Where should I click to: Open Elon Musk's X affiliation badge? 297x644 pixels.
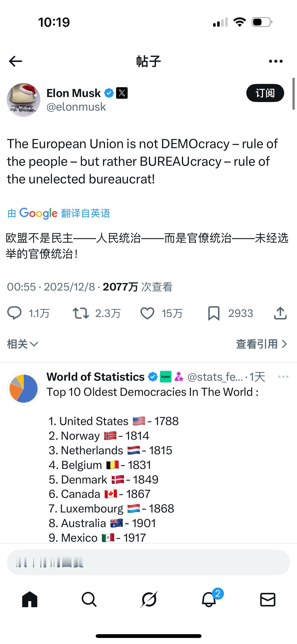[x=122, y=93]
